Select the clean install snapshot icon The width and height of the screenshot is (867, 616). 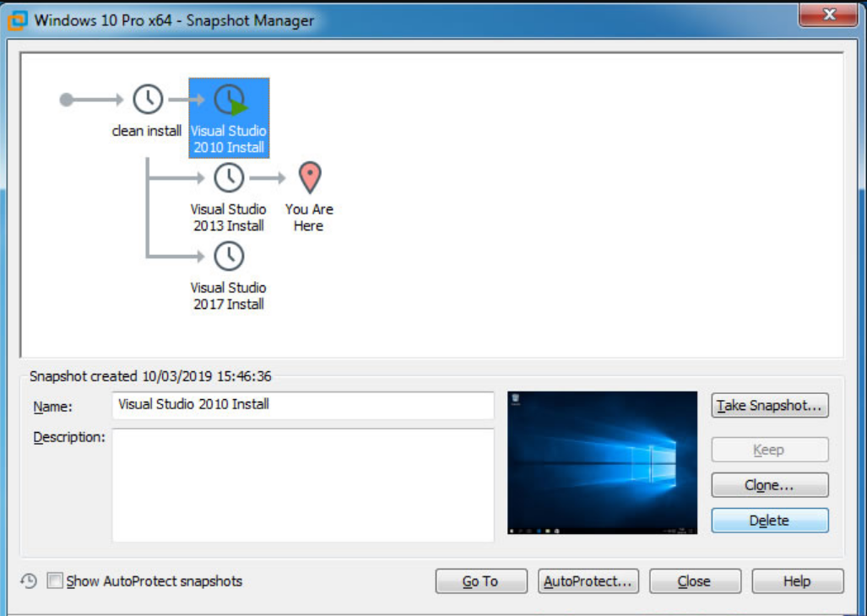148,100
